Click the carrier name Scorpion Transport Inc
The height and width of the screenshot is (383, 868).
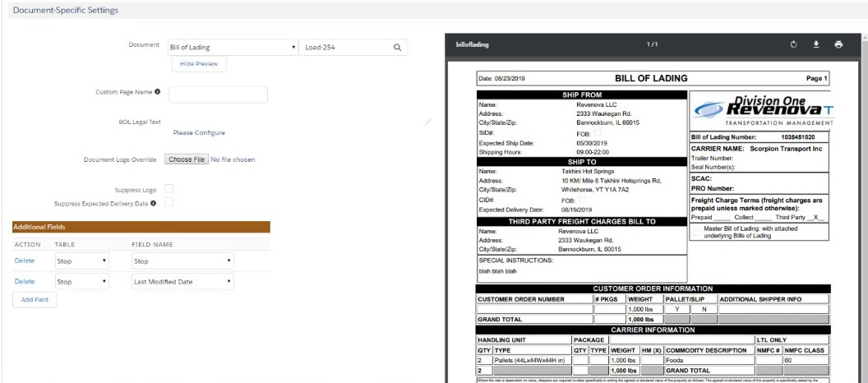786,148
